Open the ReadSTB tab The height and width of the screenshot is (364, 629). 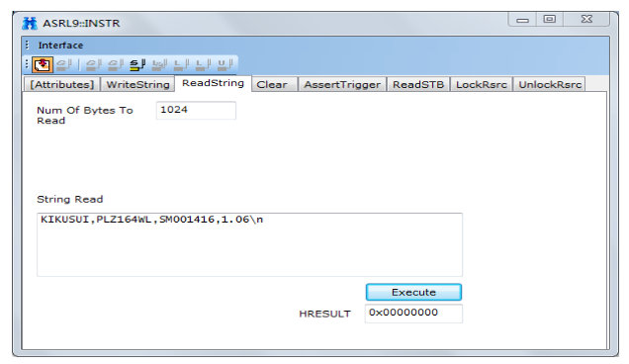click(x=418, y=85)
